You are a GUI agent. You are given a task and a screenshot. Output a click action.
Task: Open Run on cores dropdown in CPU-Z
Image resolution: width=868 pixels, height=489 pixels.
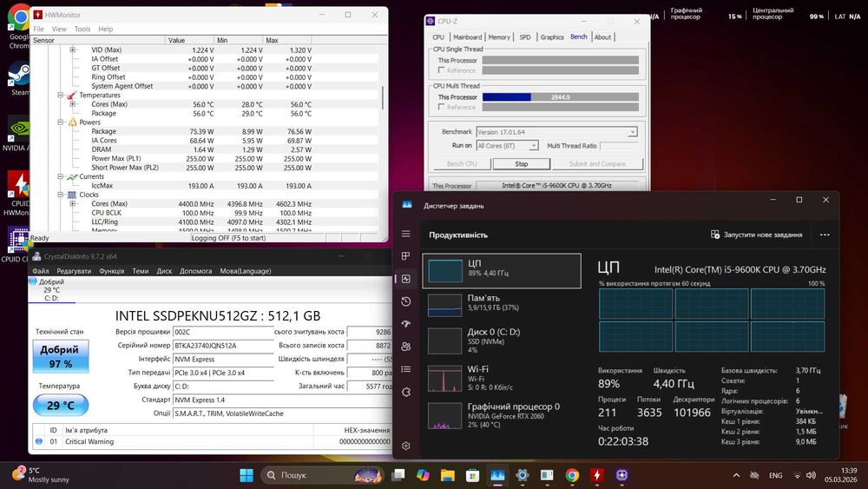[x=533, y=146]
